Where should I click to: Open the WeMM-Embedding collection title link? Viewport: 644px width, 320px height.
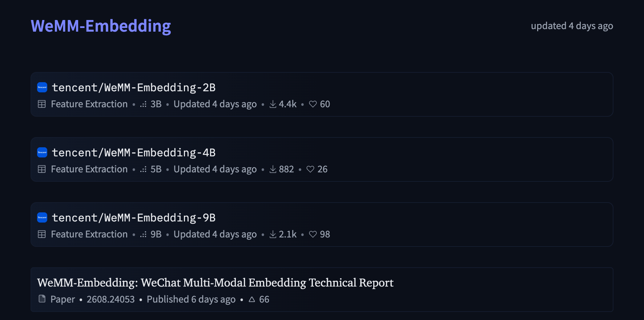(101, 26)
